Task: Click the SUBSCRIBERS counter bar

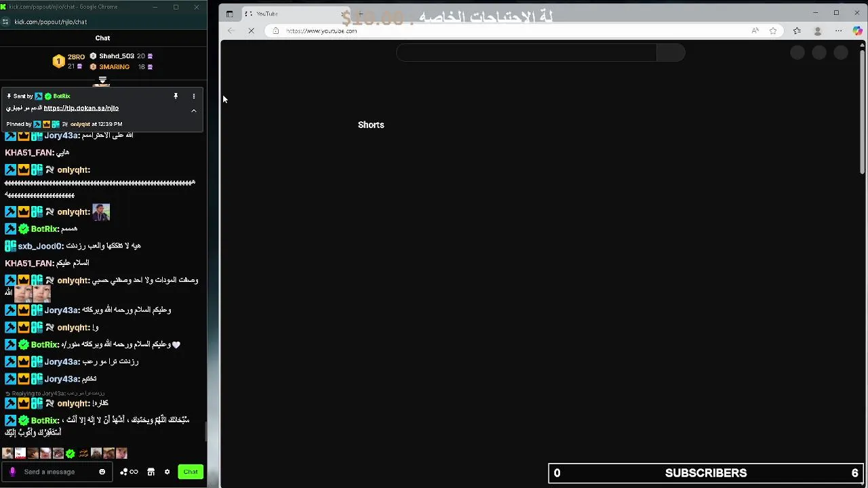Action: 706,473
